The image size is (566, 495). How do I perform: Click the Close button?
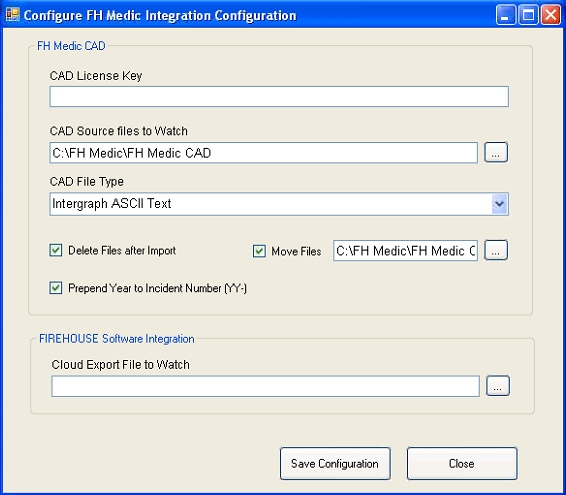click(462, 463)
